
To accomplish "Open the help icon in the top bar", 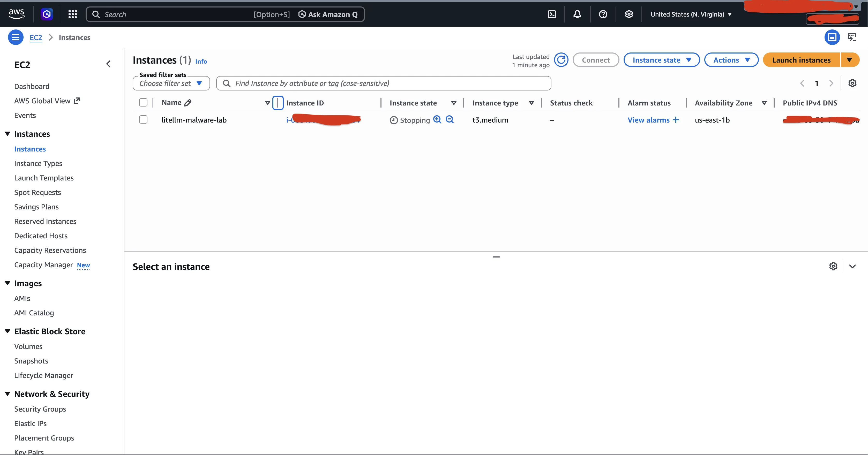I will click(603, 14).
